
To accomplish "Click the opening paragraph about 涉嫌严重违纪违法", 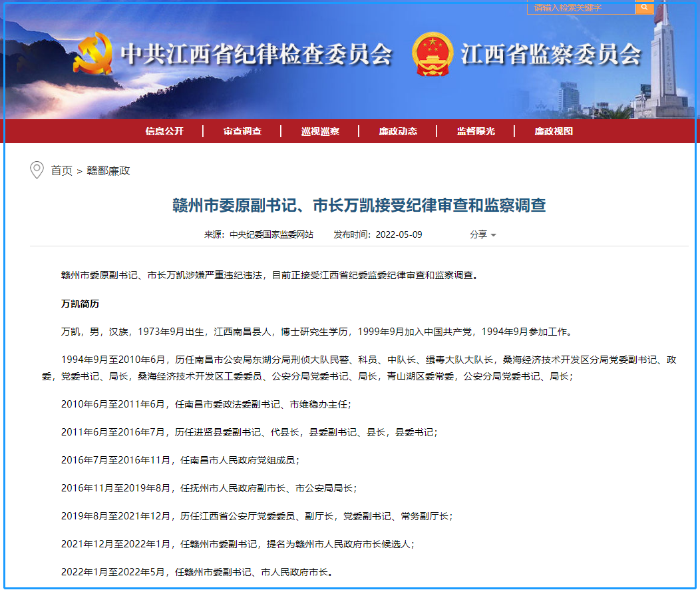I will (x=269, y=275).
